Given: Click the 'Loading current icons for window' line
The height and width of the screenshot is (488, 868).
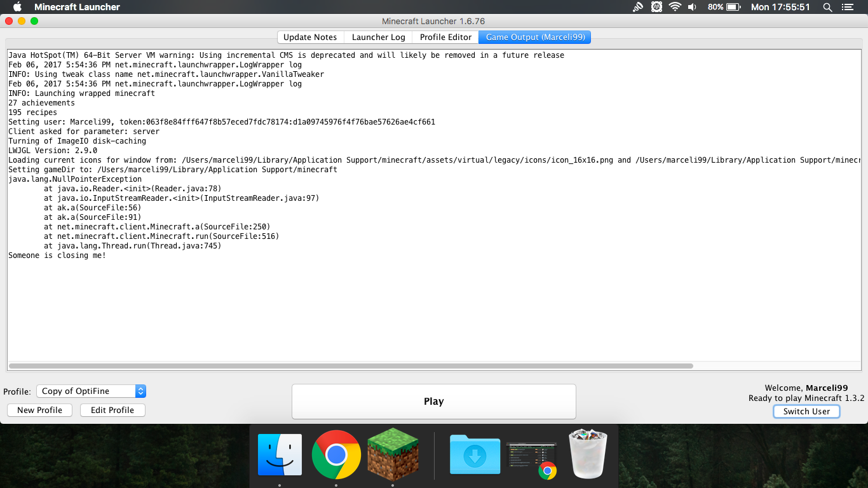Looking at the screenshot, I should click(434, 160).
